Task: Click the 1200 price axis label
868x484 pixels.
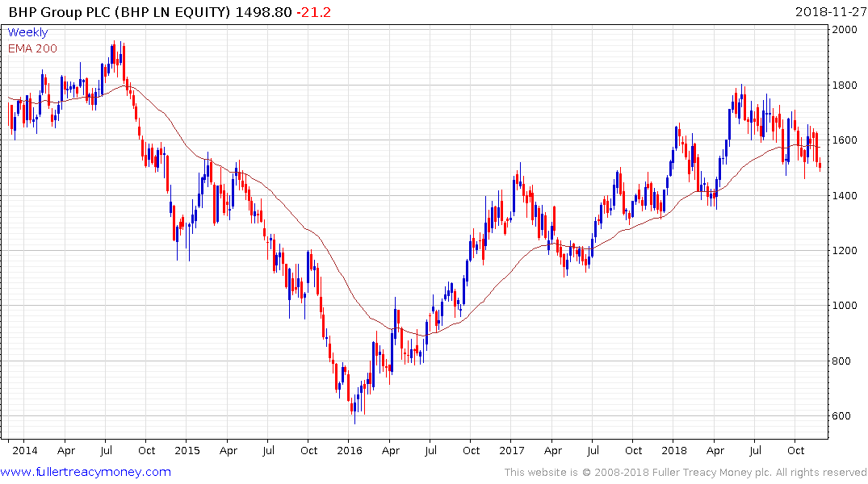Action: pos(847,251)
